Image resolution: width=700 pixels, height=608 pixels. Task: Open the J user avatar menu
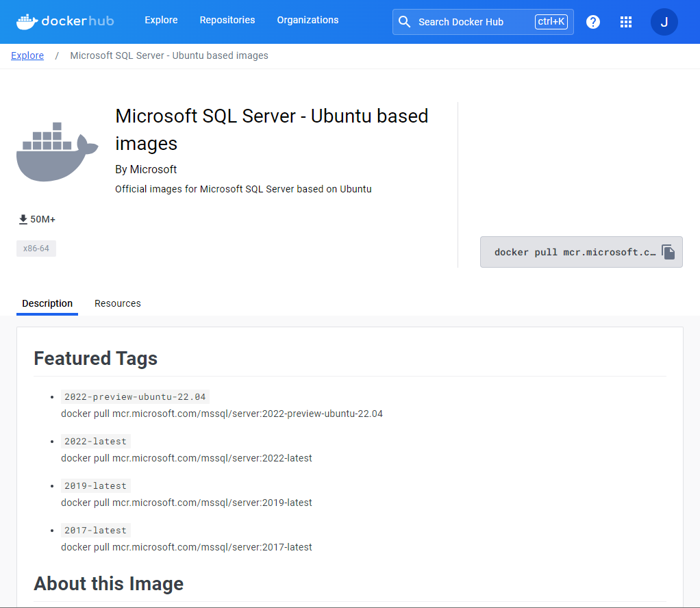664,22
